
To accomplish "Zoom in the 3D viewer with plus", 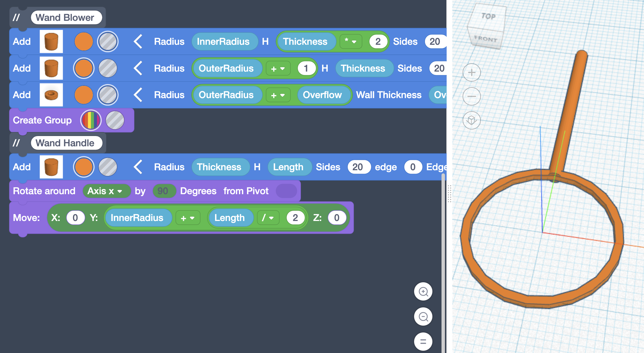I will 471,72.
